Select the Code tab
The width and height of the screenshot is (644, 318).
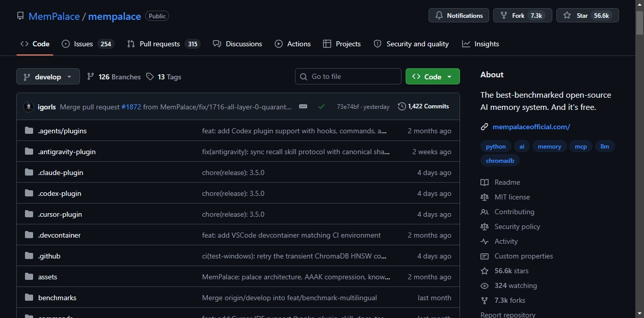tap(35, 44)
